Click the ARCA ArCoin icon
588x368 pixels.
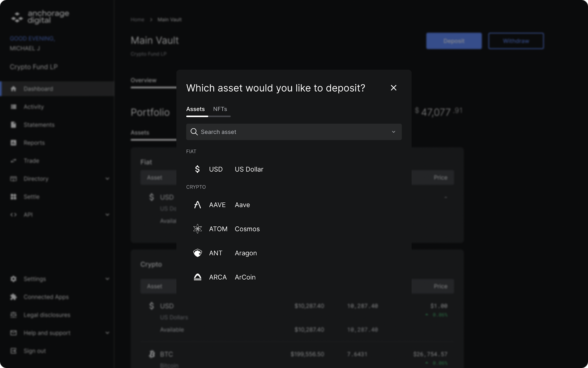[x=197, y=277]
